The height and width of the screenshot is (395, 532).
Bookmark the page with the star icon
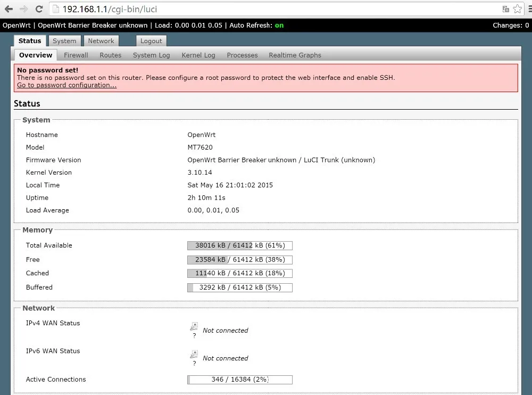pyautogui.click(x=518, y=9)
